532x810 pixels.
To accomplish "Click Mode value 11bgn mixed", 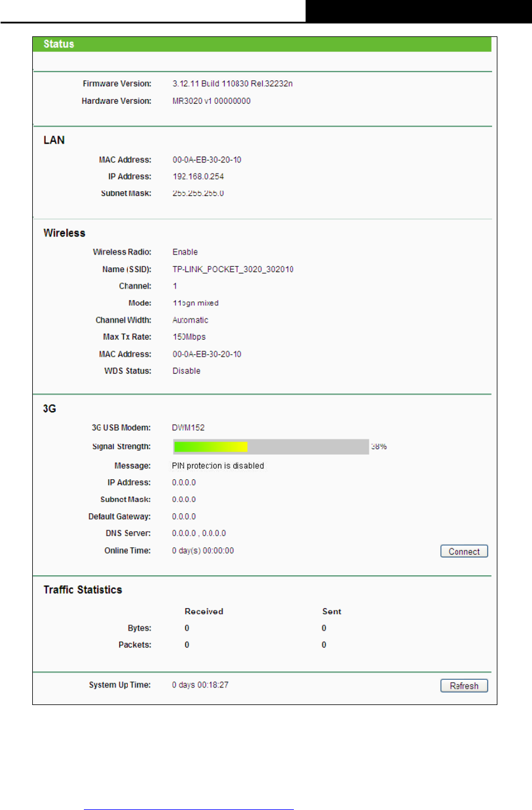I will click(x=195, y=303).
